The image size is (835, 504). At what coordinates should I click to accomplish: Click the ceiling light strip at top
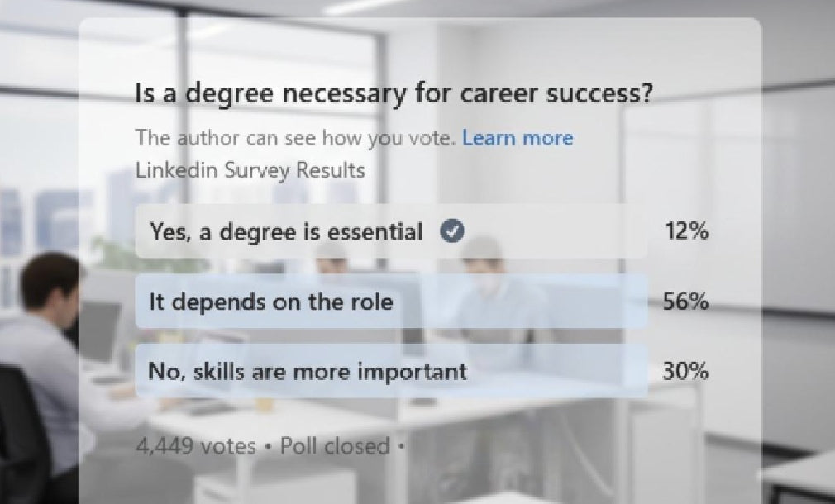pyautogui.click(x=364, y=7)
